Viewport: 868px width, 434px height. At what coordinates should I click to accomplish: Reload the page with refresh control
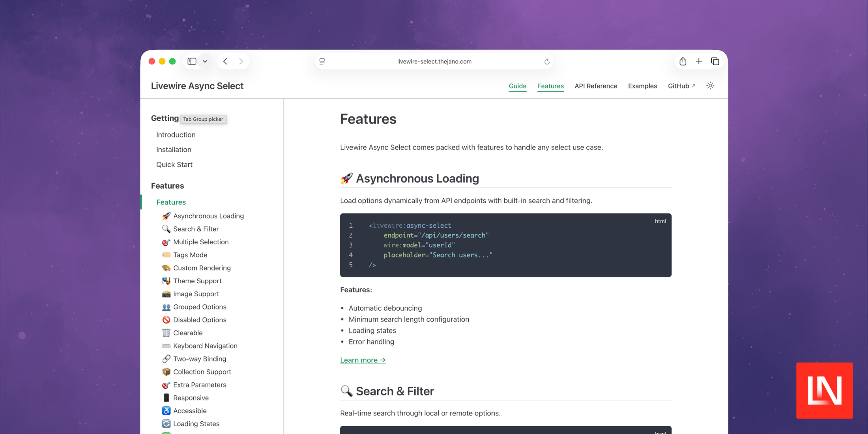[547, 61]
